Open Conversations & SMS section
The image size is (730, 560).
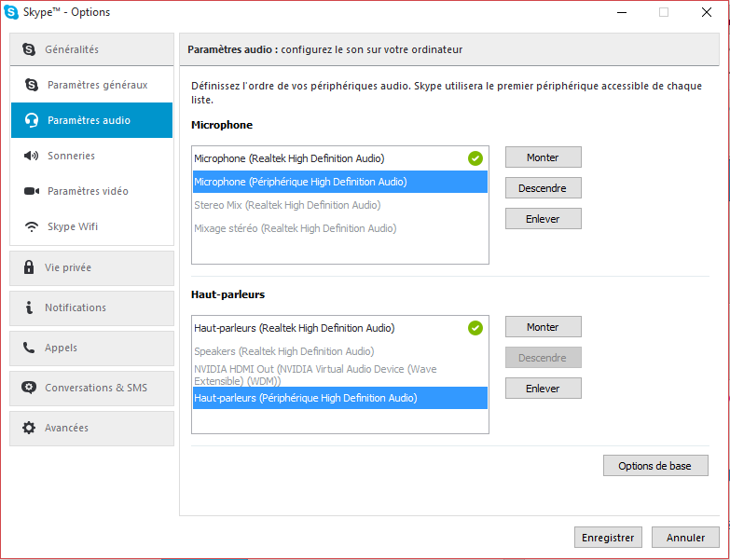pyautogui.click(x=91, y=388)
